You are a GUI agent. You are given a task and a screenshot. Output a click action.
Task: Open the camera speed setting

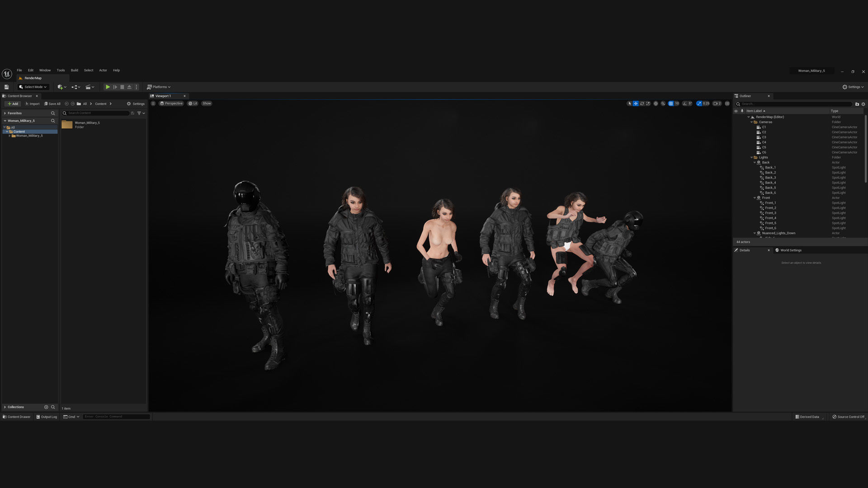pos(717,103)
